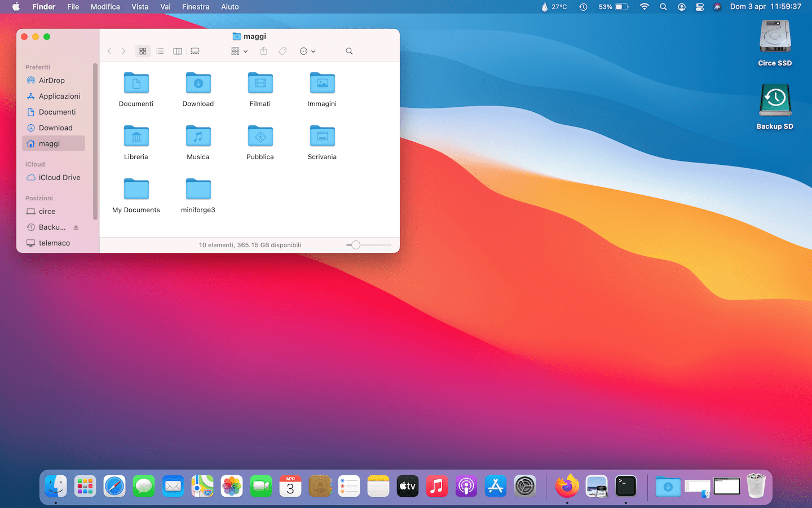The height and width of the screenshot is (508, 812).
Task: Switch Finder to list view
Action: (160, 51)
